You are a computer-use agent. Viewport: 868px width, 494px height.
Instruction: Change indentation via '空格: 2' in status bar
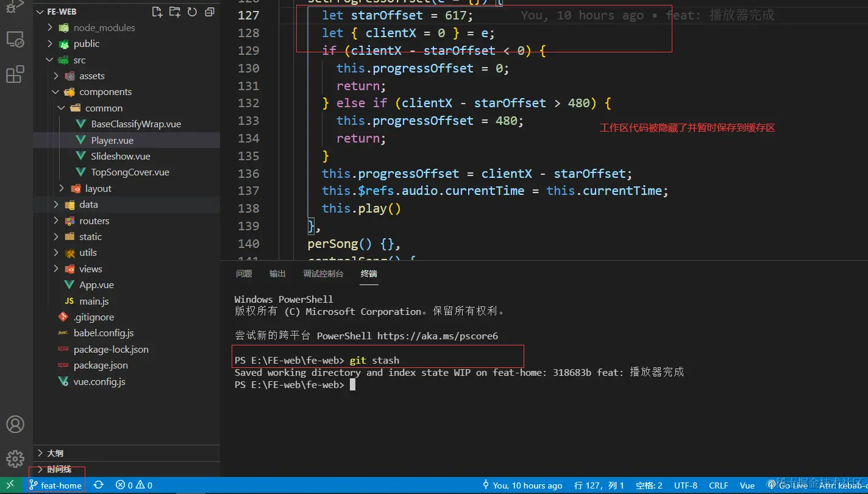click(649, 485)
